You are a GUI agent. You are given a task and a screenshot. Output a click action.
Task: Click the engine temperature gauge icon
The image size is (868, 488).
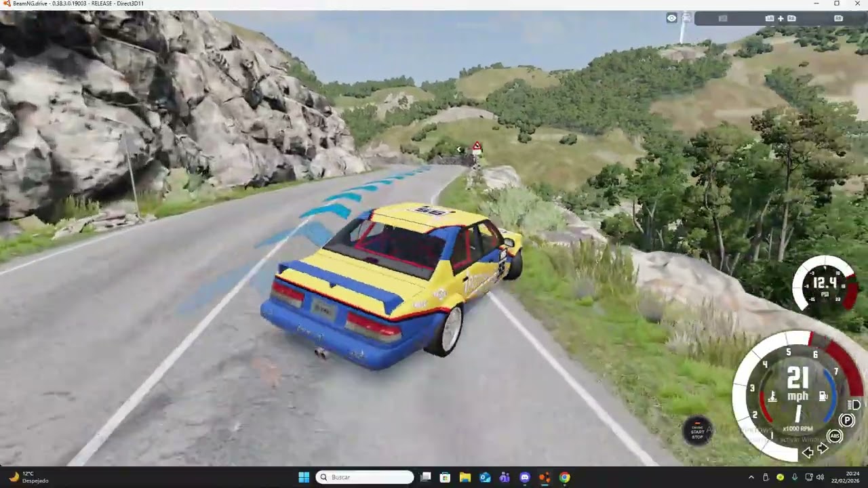772,396
